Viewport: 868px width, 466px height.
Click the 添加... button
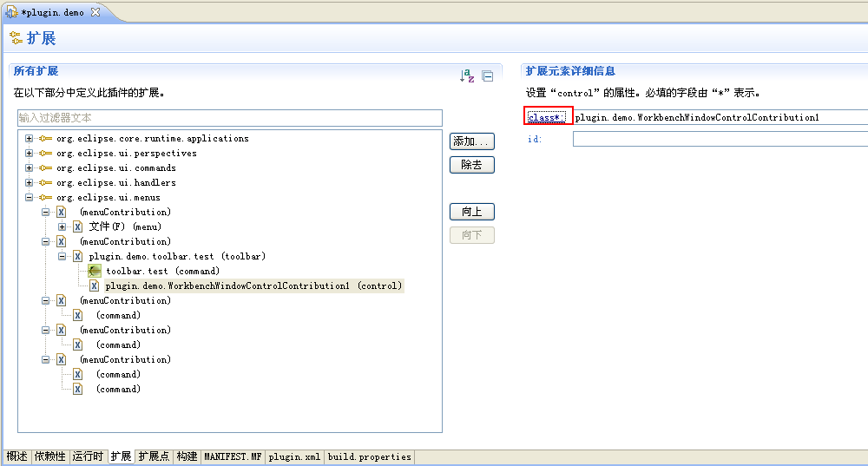(471, 141)
